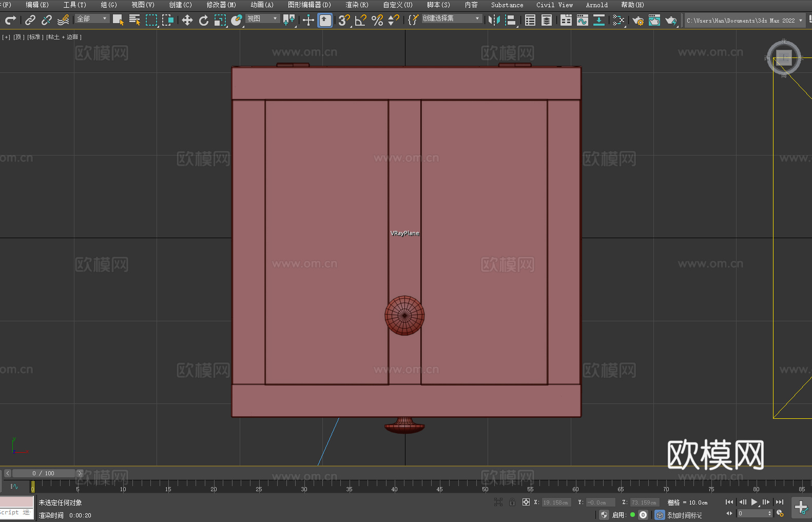The image size is (812, 522).
Task: Select the Unlink Selection tool
Action: point(47,20)
